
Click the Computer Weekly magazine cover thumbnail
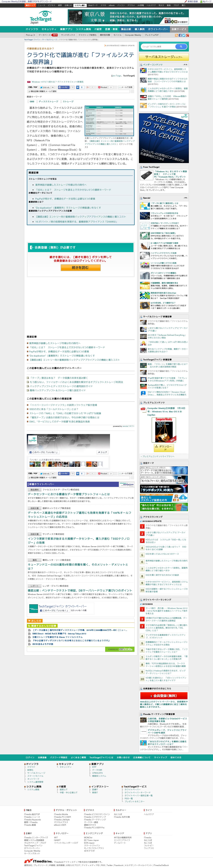164,430
